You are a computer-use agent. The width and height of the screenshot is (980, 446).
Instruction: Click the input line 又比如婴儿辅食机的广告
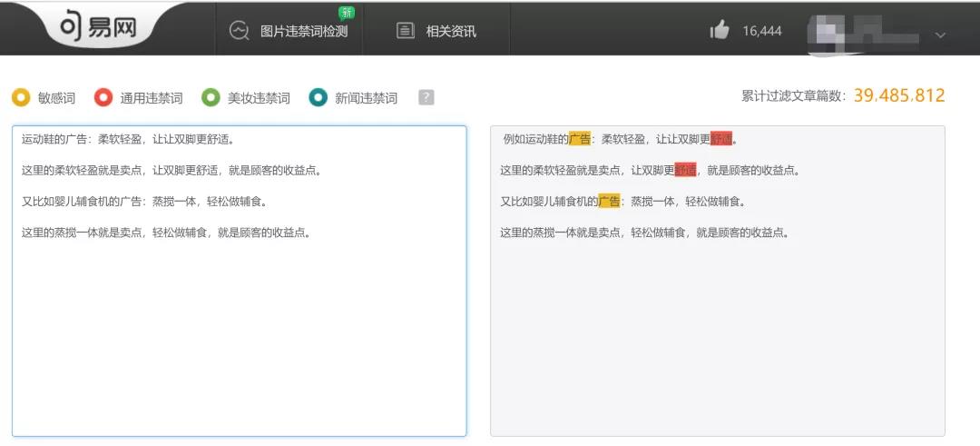coord(146,202)
